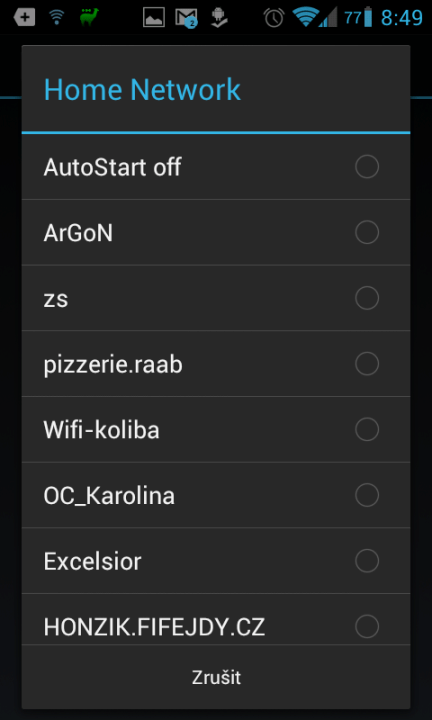Select the AutoStart off radio button
The image size is (432, 720).
click(x=367, y=166)
